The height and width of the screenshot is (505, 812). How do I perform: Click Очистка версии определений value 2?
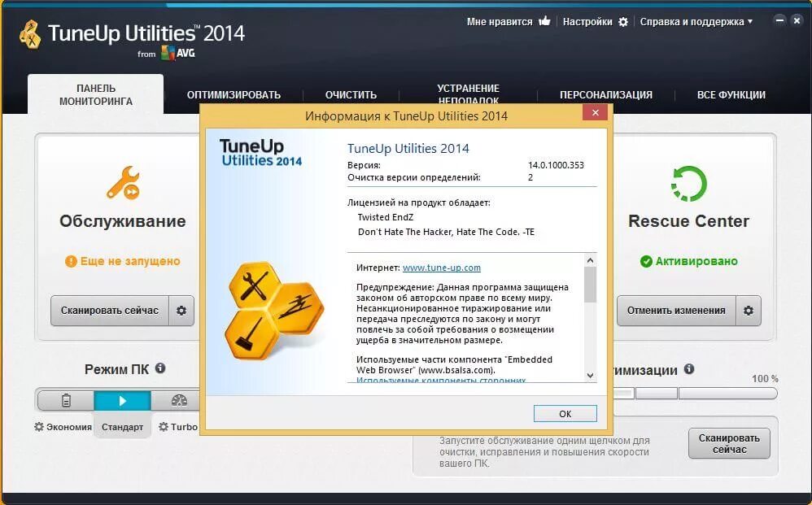pyautogui.click(x=530, y=177)
